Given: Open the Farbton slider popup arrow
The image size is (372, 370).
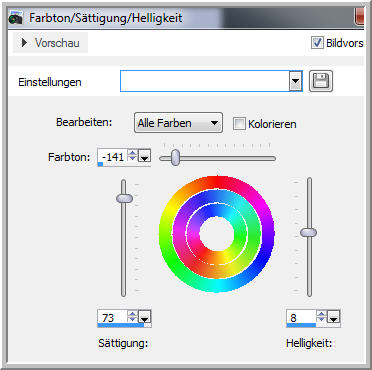Looking at the screenshot, I should click(x=144, y=157).
